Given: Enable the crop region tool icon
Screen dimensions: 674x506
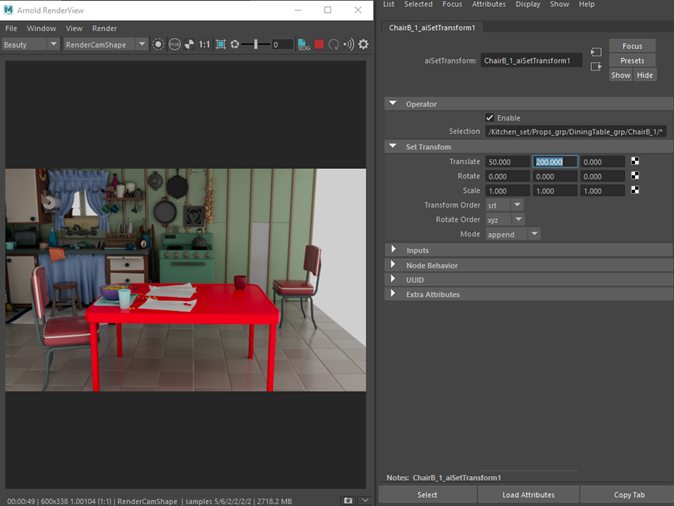Looking at the screenshot, I should click(x=221, y=44).
